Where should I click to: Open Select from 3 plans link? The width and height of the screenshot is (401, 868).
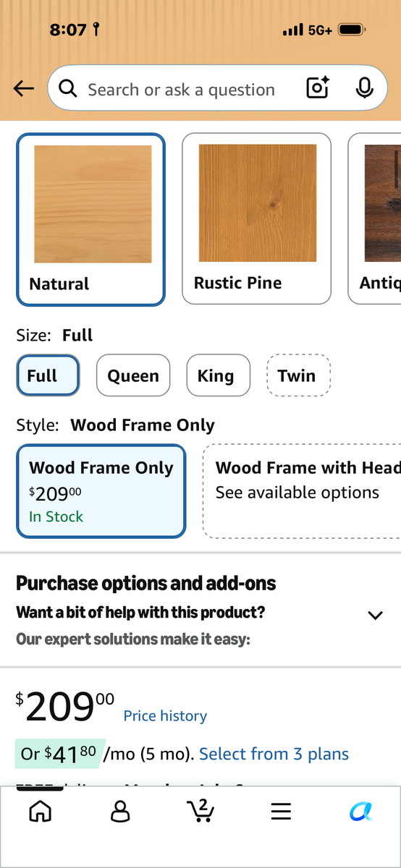(274, 754)
